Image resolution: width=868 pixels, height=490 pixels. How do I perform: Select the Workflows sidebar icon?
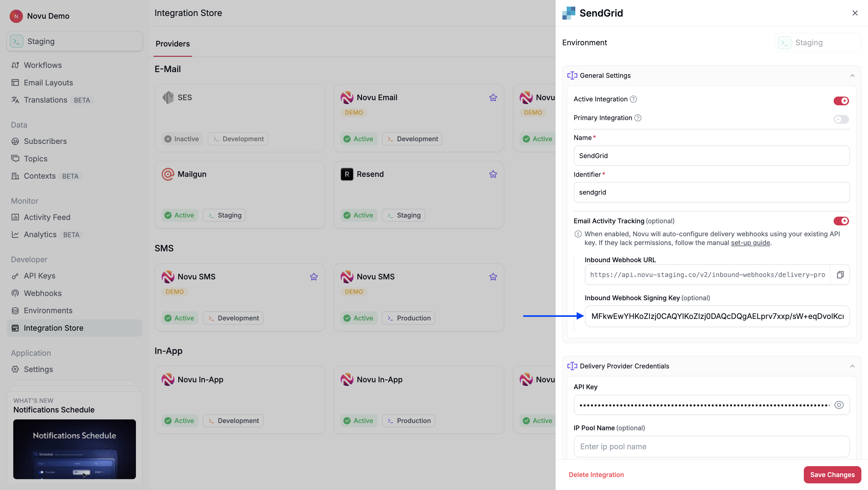(x=15, y=65)
